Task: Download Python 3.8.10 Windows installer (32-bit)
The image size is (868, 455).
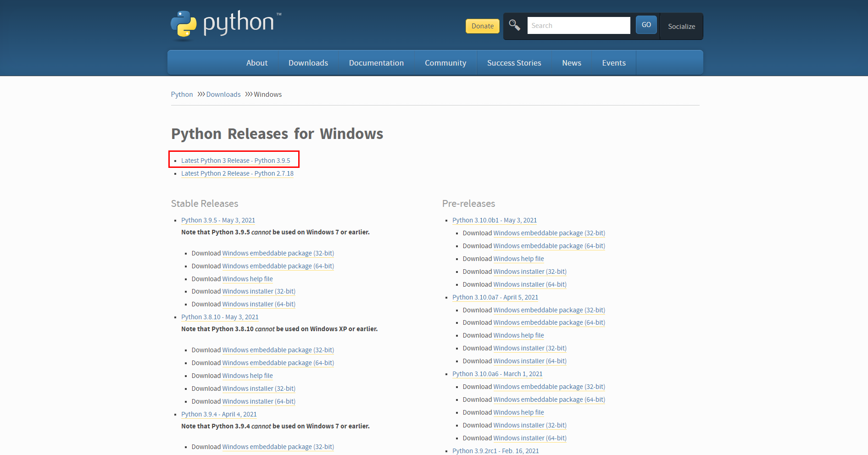Action: [259, 388]
